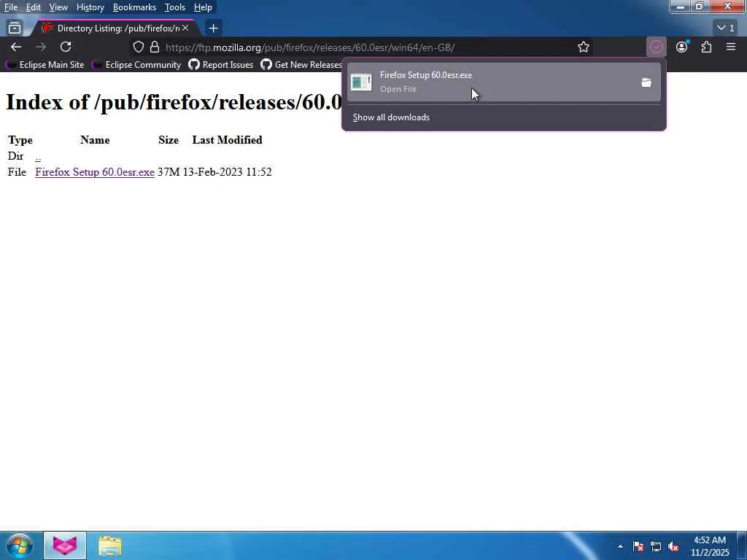This screenshot has height=560, width=747.
Task: Open the Bookmarks menu
Action: coord(134,7)
